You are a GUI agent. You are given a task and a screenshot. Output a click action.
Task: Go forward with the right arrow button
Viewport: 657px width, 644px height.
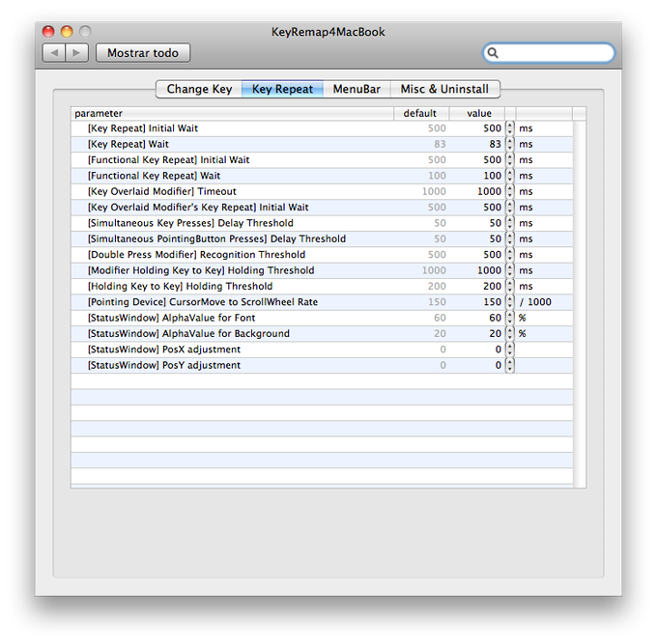76,53
